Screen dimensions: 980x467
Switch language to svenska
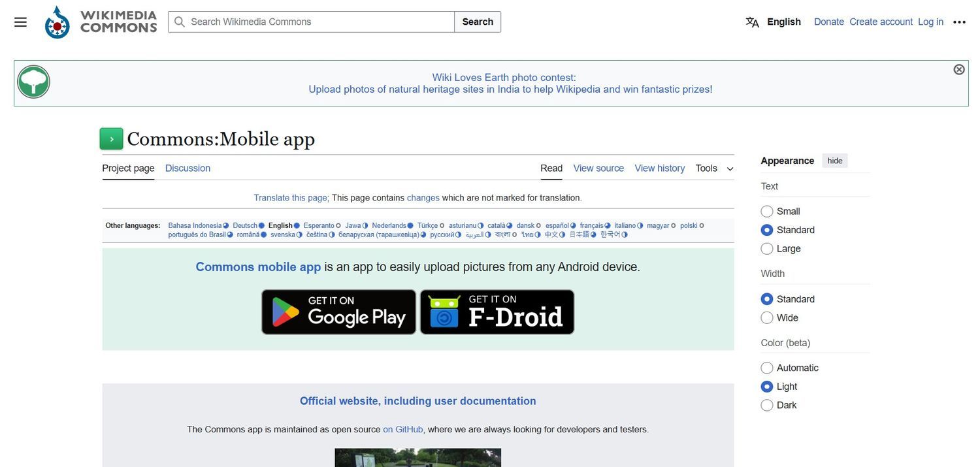tap(283, 234)
